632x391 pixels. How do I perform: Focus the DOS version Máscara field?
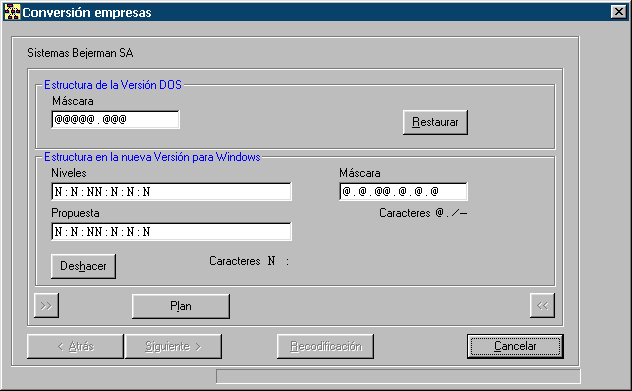[116, 119]
